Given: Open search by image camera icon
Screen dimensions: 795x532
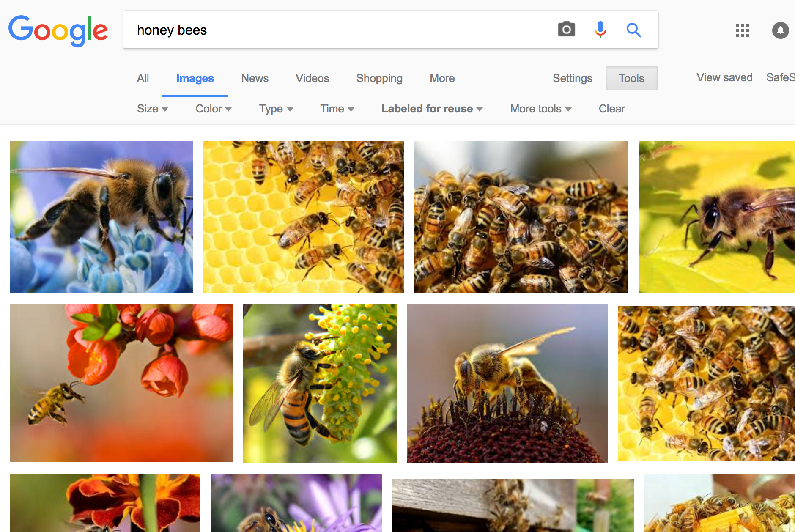Looking at the screenshot, I should tap(566, 30).
